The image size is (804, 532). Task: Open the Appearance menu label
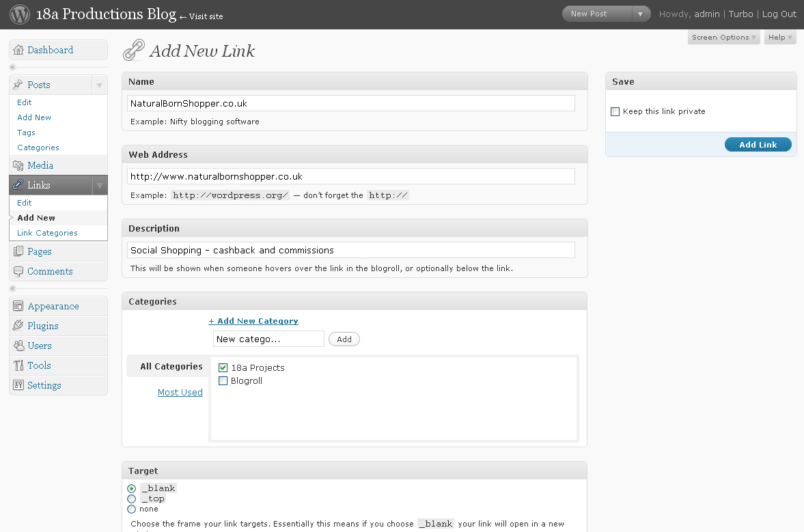(x=53, y=307)
